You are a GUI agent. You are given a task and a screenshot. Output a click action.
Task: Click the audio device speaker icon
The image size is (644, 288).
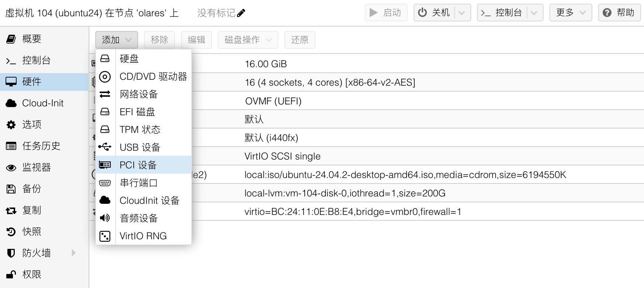click(105, 218)
